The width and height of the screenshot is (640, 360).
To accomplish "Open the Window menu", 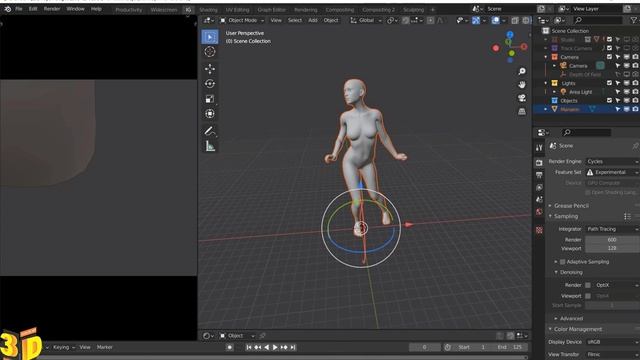I will pyautogui.click(x=76, y=9).
